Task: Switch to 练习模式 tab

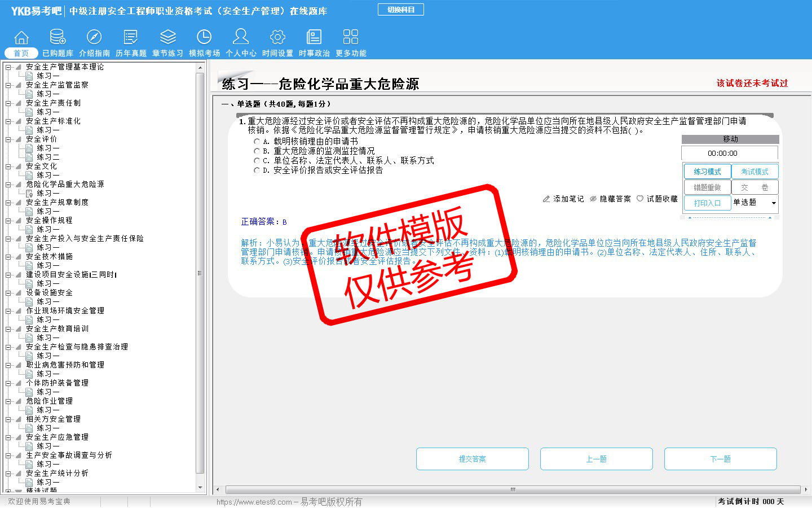Action: point(707,172)
